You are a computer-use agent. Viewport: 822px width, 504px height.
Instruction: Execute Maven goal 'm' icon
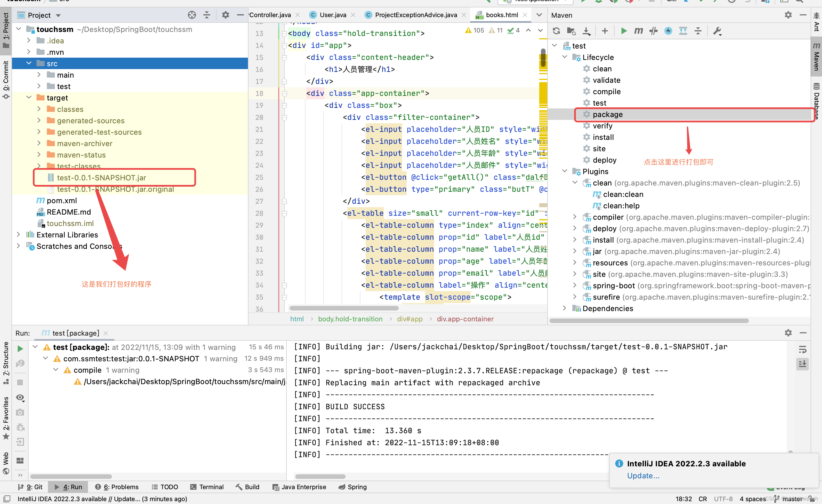638,31
